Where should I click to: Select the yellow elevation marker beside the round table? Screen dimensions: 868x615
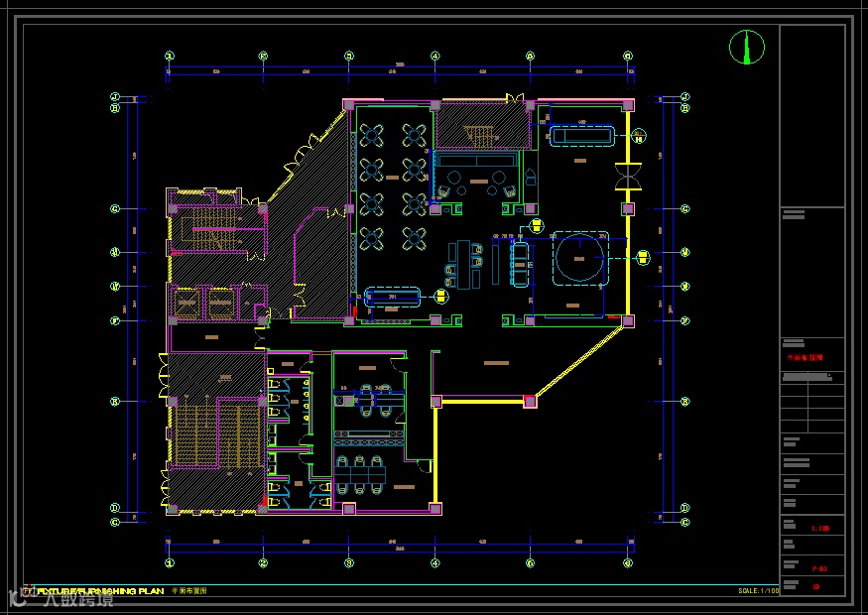pos(643,257)
